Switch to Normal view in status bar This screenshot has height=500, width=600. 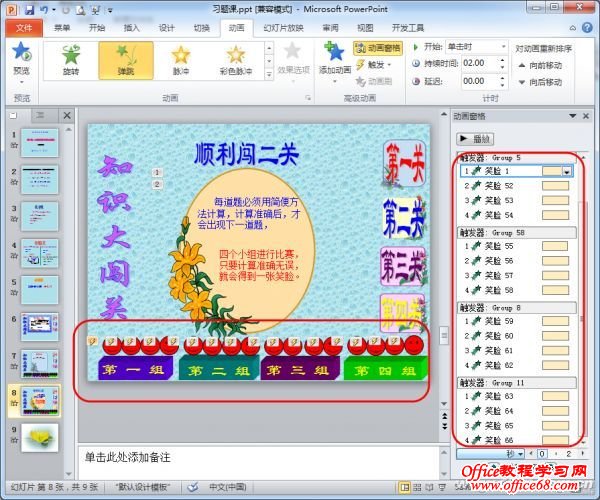(404, 487)
